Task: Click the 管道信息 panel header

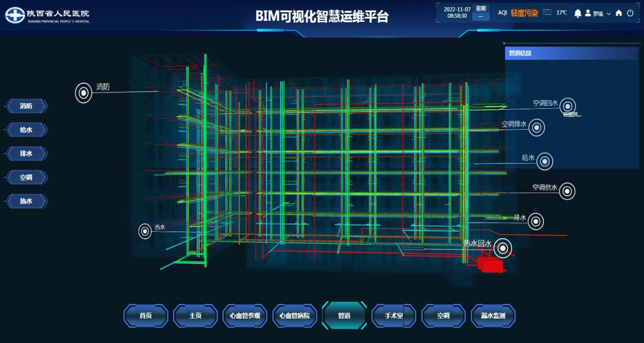Action: pyautogui.click(x=571, y=53)
